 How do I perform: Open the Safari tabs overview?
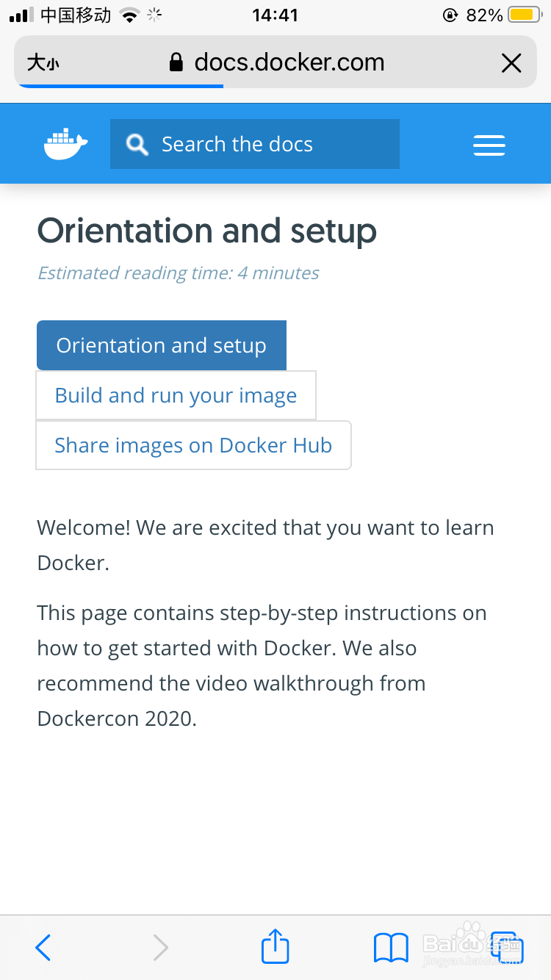click(506, 947)
